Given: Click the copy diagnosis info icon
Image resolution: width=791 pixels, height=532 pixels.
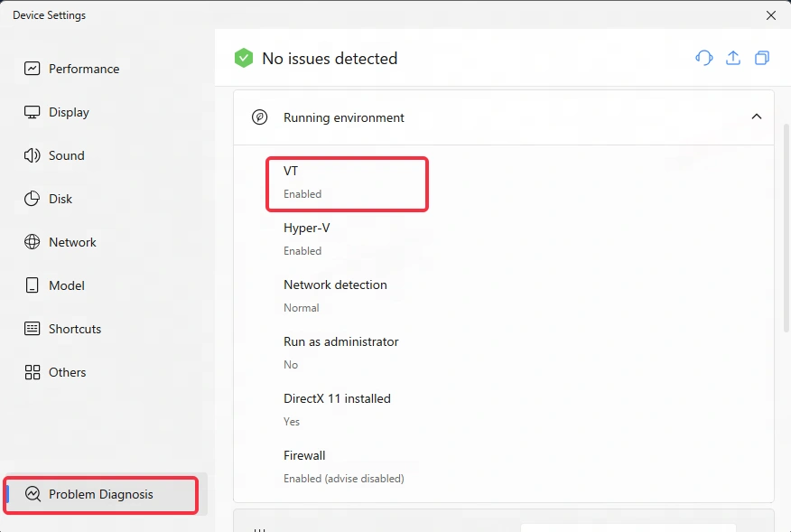Looking at the screenshot, I should coord(762,58).
